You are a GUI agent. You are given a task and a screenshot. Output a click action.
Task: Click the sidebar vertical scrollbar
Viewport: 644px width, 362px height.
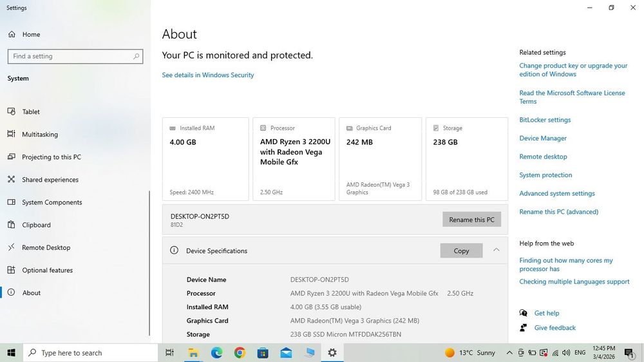[149, 263]
